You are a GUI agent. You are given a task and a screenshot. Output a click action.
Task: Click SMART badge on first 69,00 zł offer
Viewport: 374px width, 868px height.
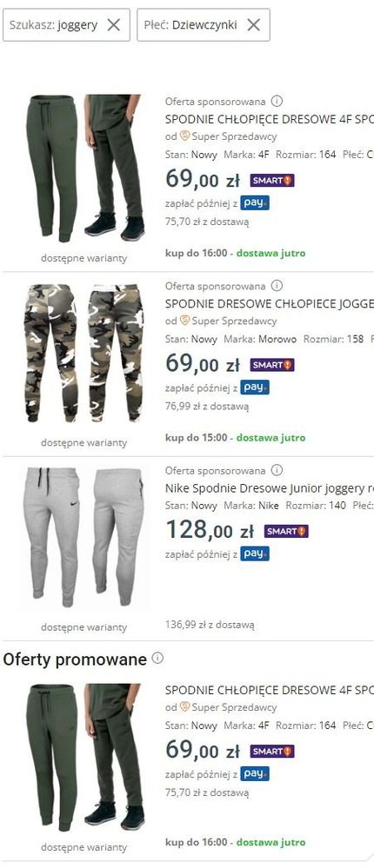272,180
